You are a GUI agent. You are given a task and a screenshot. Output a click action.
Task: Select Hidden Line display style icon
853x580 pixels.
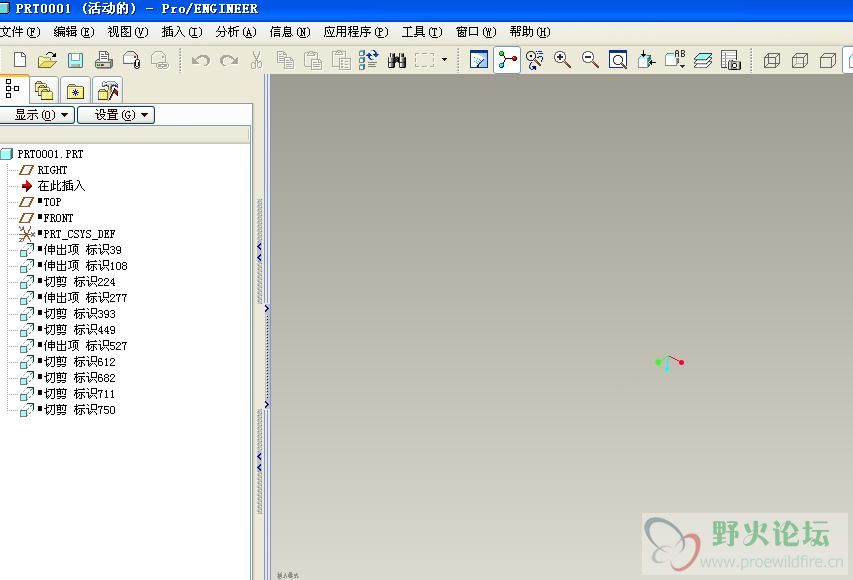pos(800,60)
